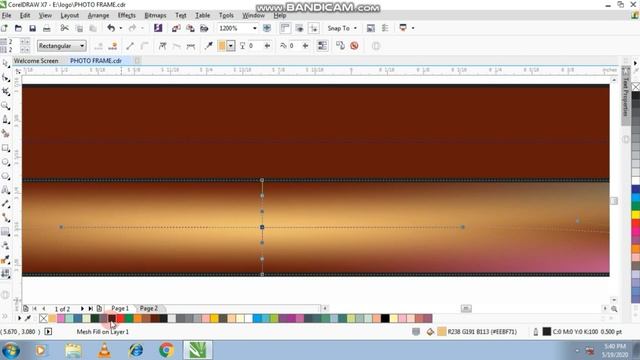Open the Tools menu
The image size is (640, 360).
point(226,16)
